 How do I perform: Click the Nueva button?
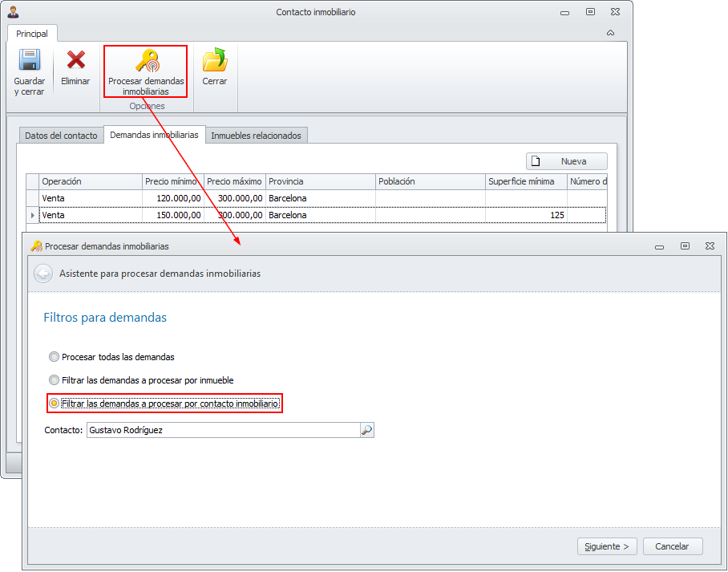(x=566, y=161)
